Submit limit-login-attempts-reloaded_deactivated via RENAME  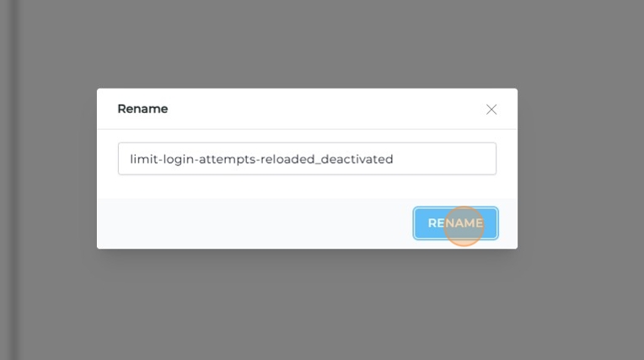point(455,223)
